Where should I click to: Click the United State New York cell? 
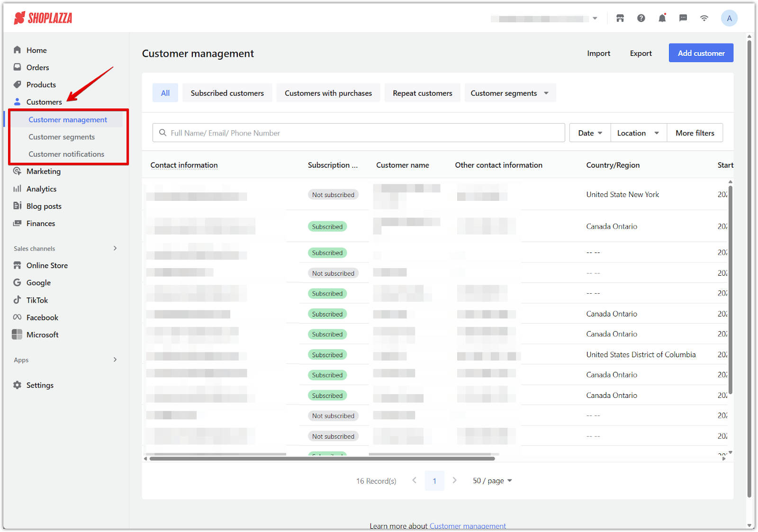623,194
